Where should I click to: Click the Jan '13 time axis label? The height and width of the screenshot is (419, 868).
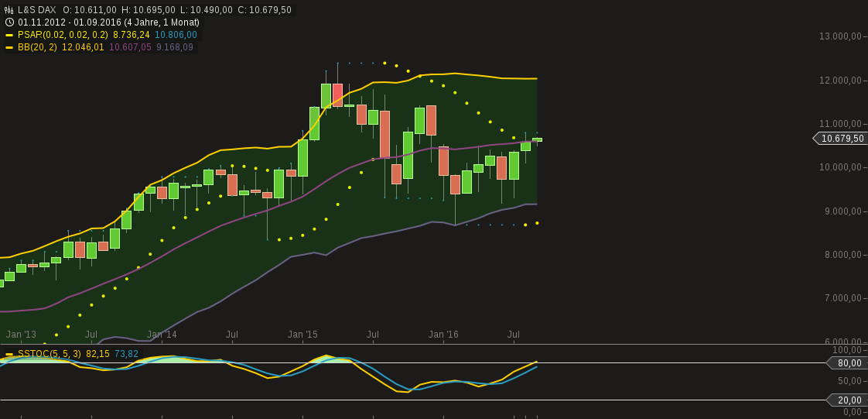click(x=21, y=335)
